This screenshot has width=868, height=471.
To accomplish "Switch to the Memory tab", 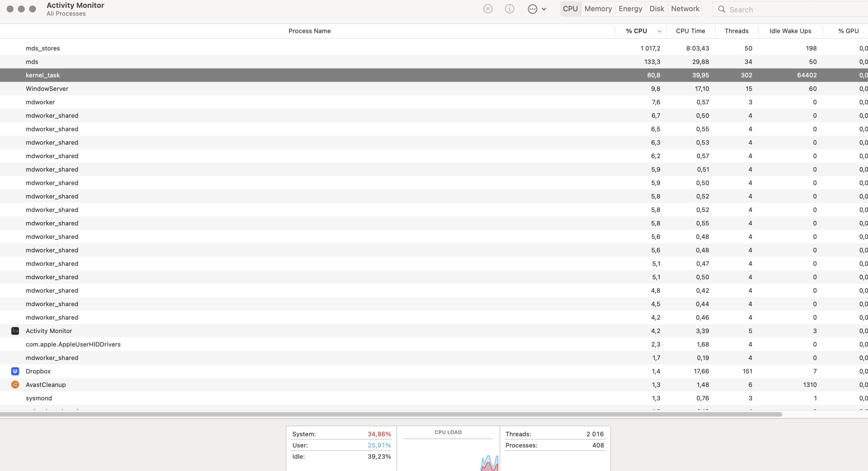I will pos(598,9).
